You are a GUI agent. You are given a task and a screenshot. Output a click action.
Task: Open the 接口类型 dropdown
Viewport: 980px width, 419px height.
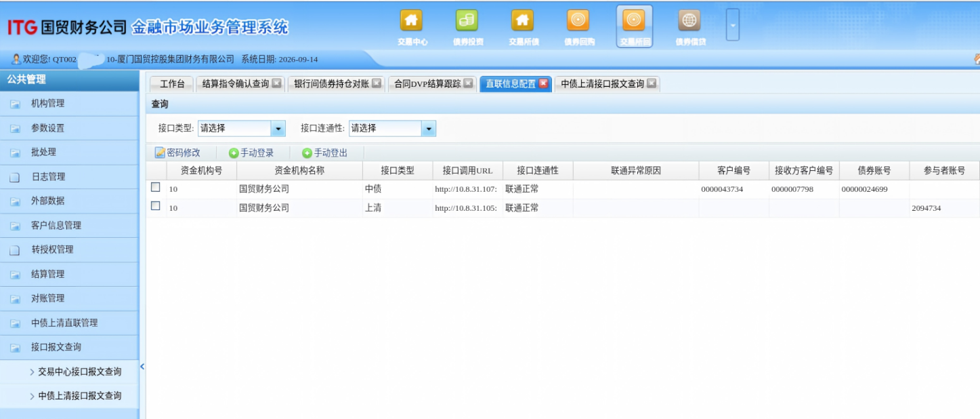[278, 128]
